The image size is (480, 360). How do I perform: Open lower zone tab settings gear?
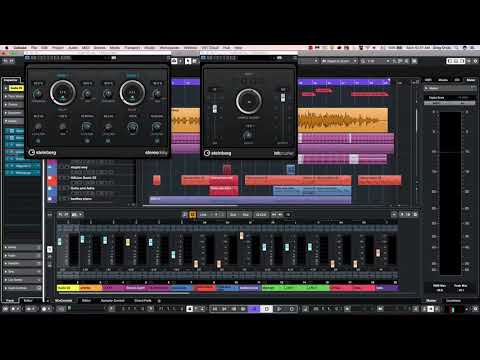tap(159, 301)
